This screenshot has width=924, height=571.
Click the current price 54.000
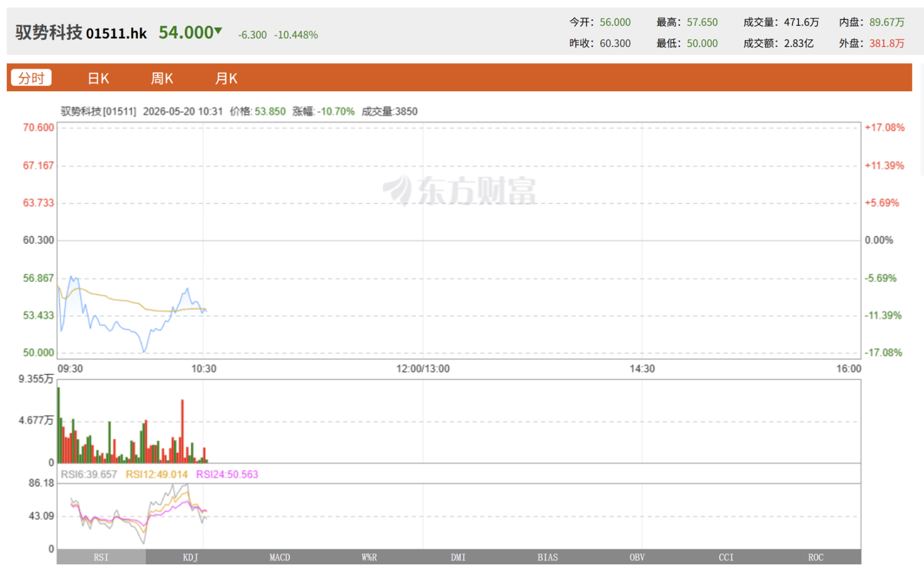click(186, 32)
